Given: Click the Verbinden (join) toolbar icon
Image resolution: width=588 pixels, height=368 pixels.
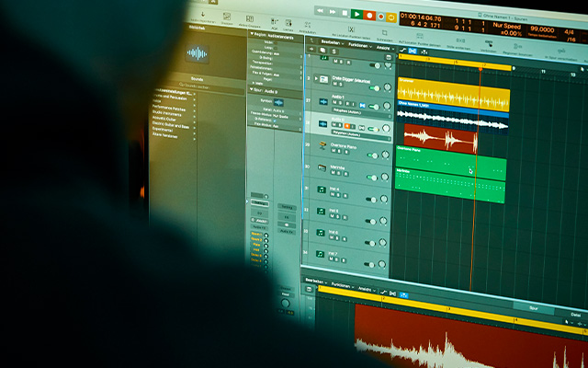Looking at the screenshot, I should [x=489, y=45].
